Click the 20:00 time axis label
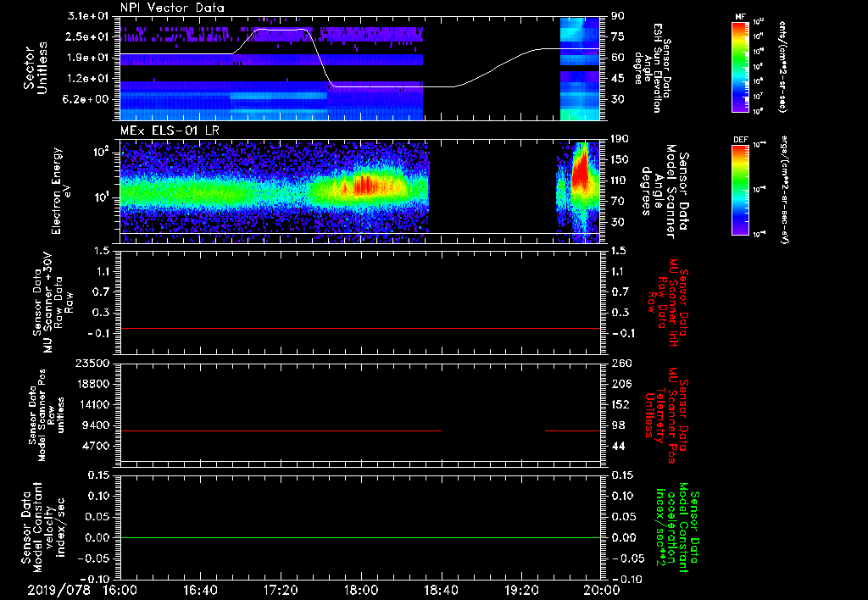This screenshot has width=868, height=600. pyautogui.click(x=602, y=590)
